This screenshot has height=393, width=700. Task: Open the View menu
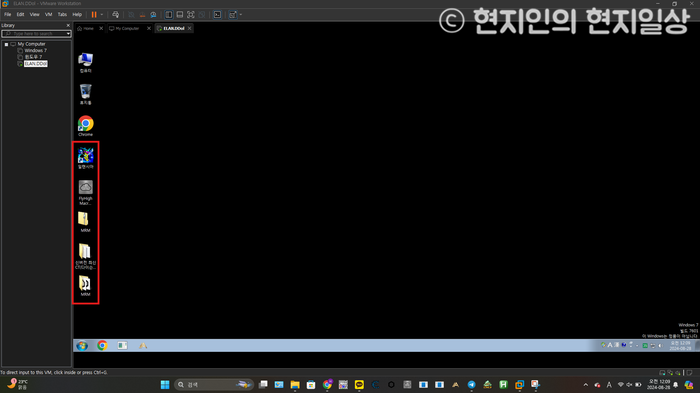[x=34, y=15]
